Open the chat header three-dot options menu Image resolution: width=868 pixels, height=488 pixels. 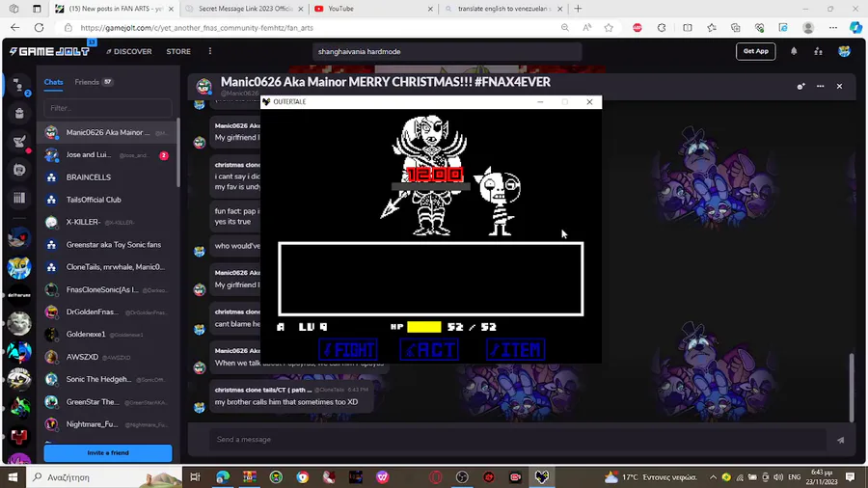821,86
